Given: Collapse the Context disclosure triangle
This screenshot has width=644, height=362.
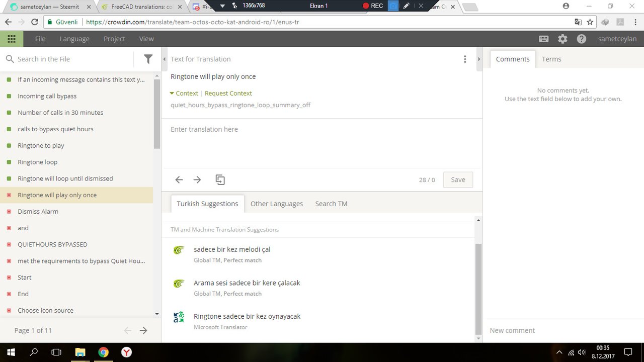Looking at the screenshot, I should pyautogui.click(x=172, y=93).
